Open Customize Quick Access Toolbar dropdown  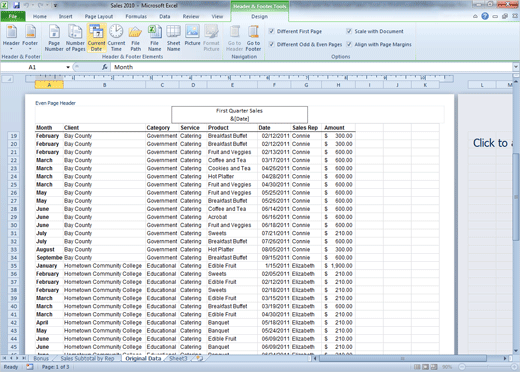point(55,6)
